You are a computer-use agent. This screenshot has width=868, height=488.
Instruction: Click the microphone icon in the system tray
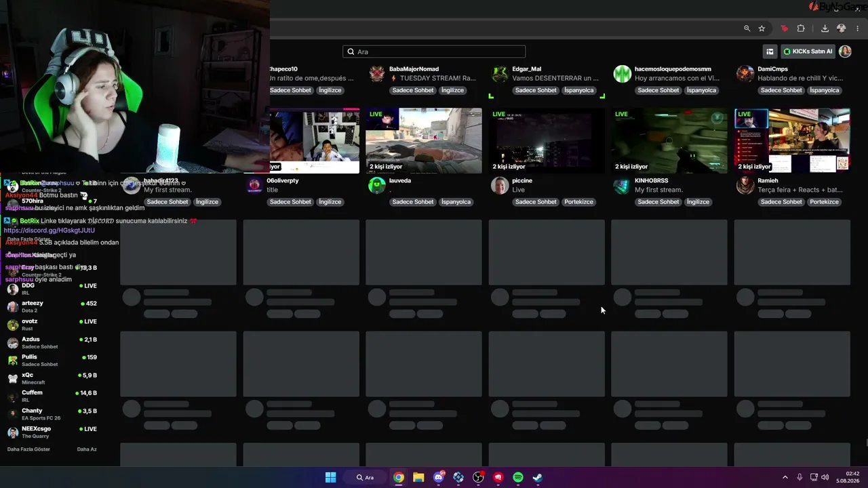(800, 477)
